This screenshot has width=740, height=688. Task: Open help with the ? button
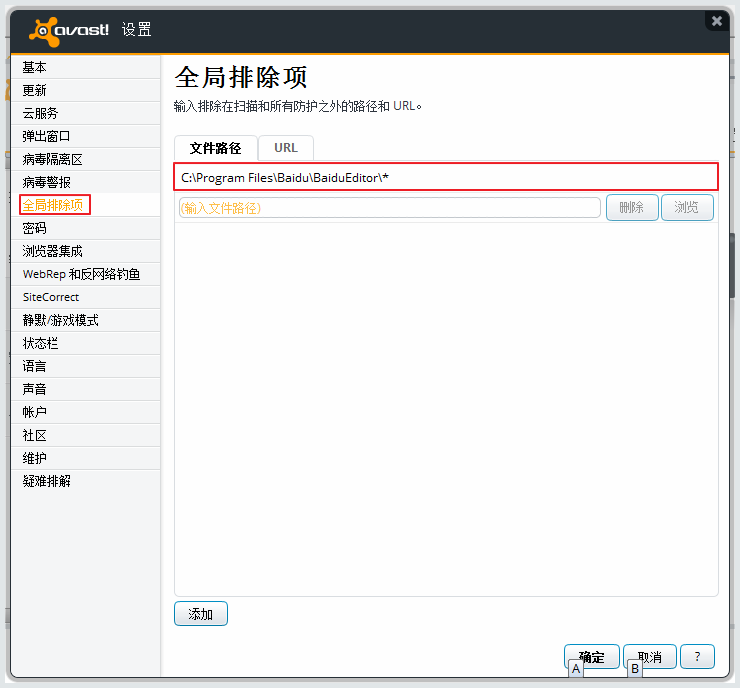click(698, 656)
